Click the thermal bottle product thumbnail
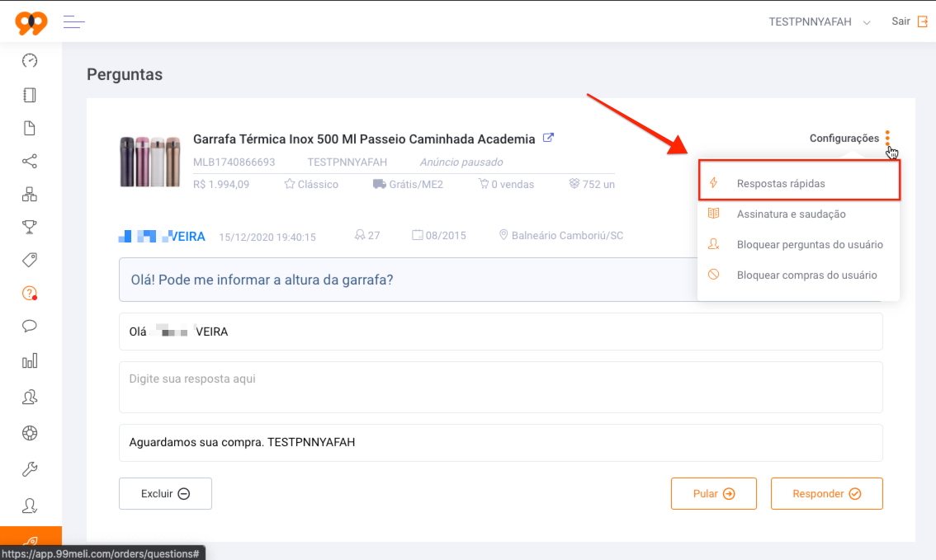 [150, 161]
